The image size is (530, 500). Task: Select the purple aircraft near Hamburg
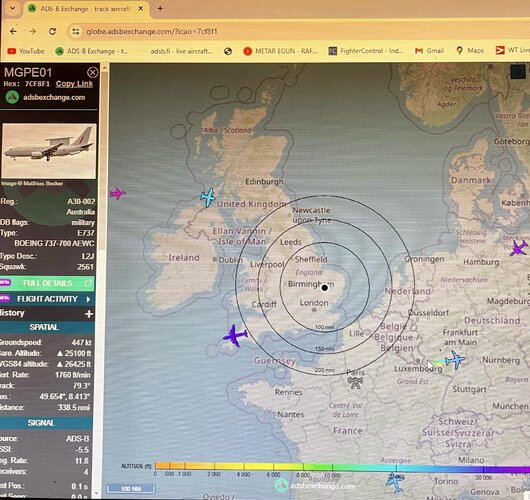tap(519, 248)
